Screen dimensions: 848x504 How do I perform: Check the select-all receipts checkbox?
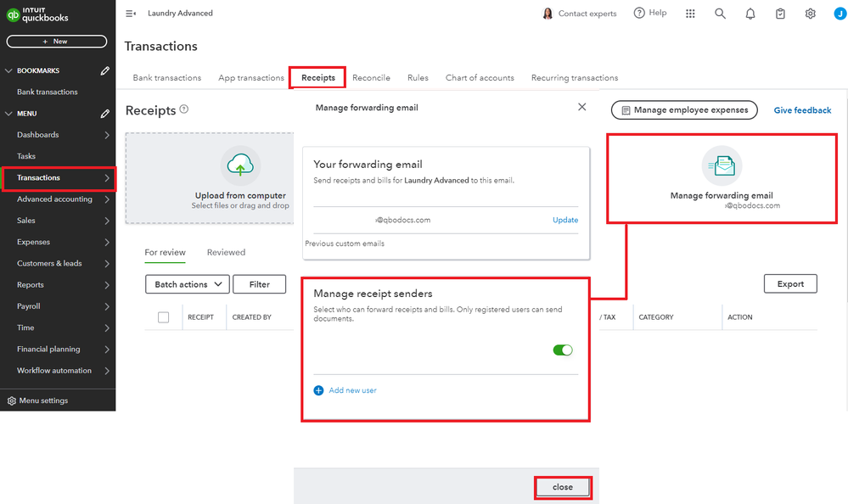(164, 317)
